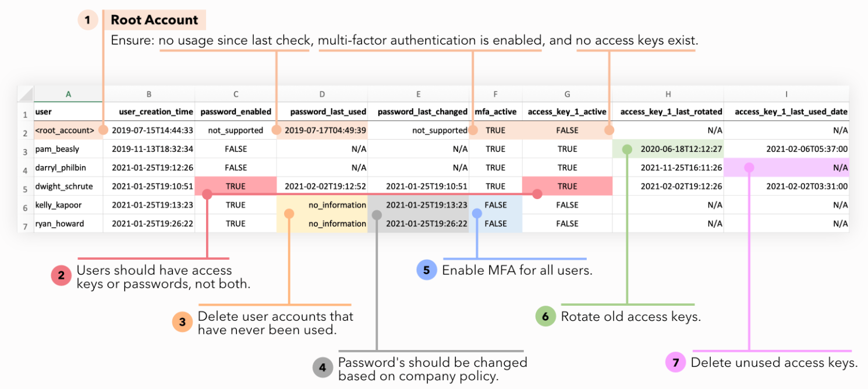Click rotated date '2020-06-18T12:12:27' cell
Viewport: 868px width, 389px height.
[x=668, y=149]
